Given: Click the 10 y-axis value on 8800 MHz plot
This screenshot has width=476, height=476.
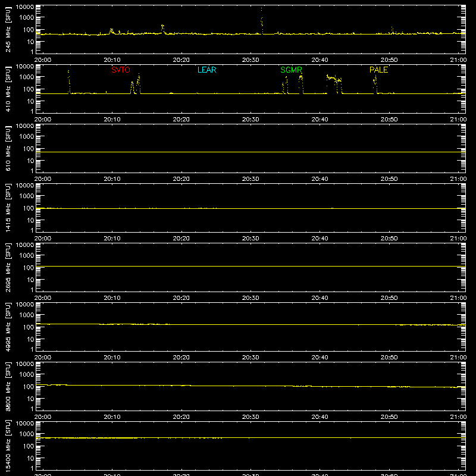Looking at the screenshot, I should [30, 399].
